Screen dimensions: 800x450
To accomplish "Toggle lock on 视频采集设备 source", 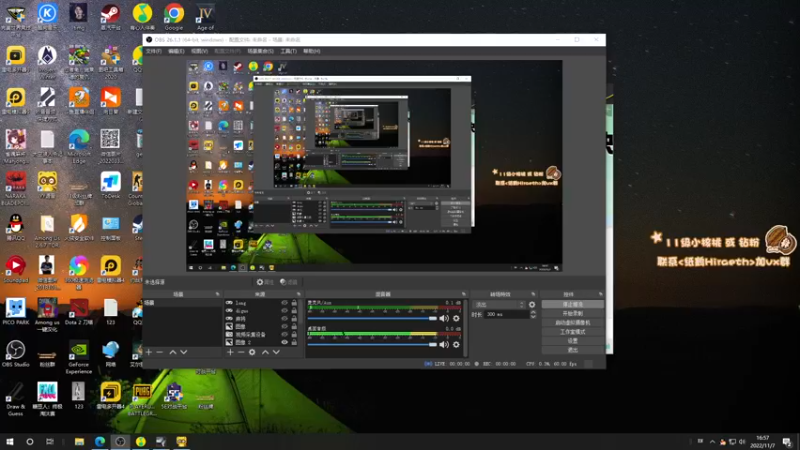I will coord(294,334).
